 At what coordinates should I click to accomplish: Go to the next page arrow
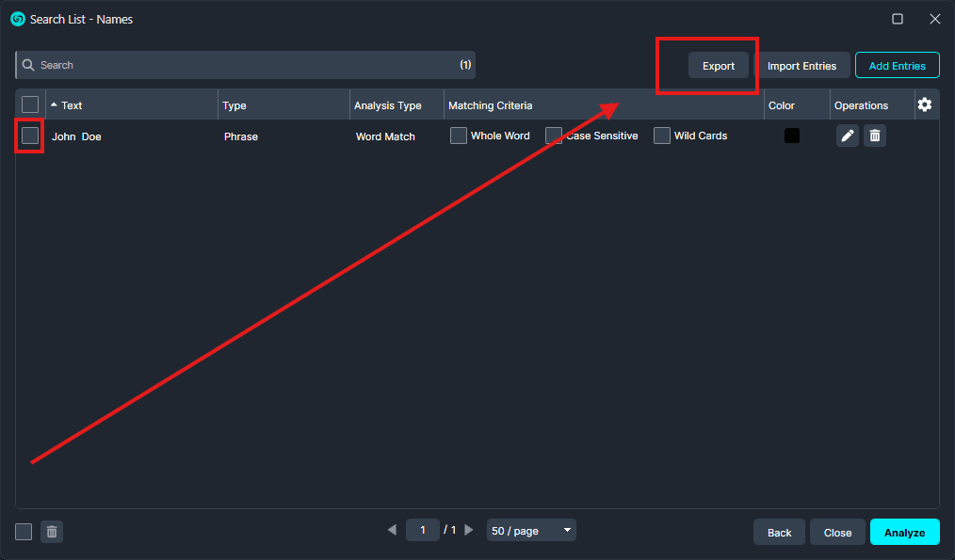[469, 530]
